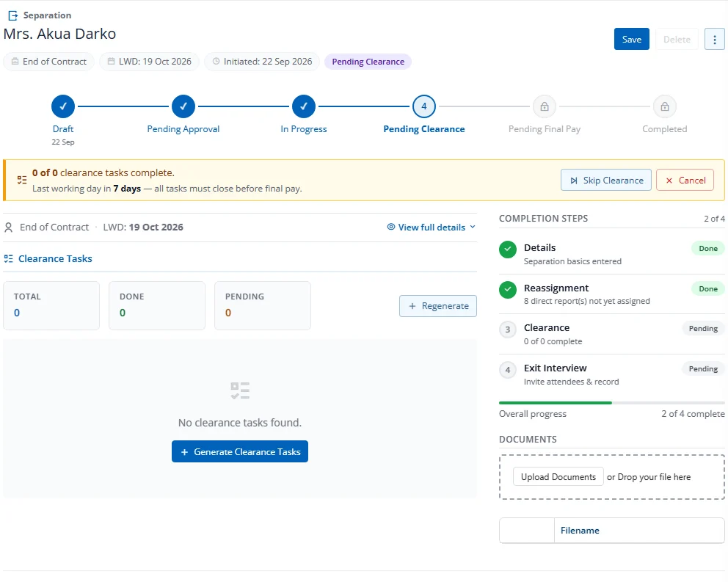The width and height of the screenshot is (728, 582).
Task: Skip Clearance for this separation
Action: [x=606, y=181]
